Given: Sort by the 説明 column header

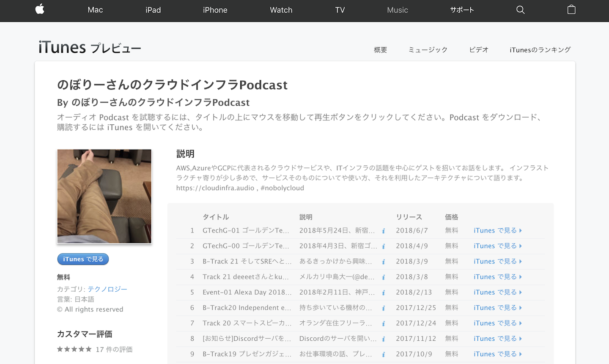Looking at the screenshot, I should pyautogui.click(x=306, y=217).
